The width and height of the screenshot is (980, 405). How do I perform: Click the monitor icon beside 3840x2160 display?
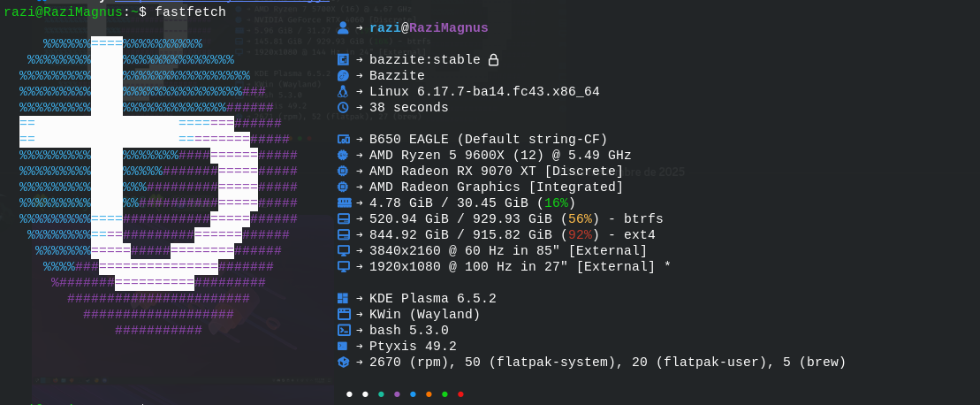click(343, 250)
